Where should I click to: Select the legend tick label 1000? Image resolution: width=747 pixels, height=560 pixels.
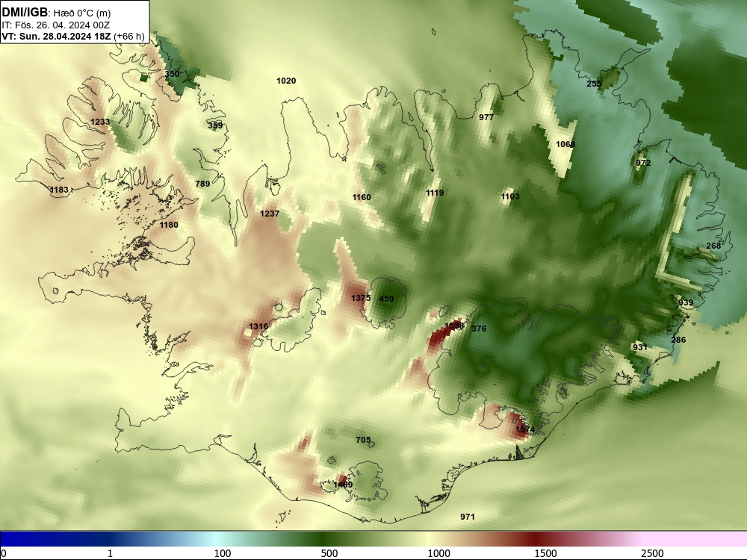point(438,553)
